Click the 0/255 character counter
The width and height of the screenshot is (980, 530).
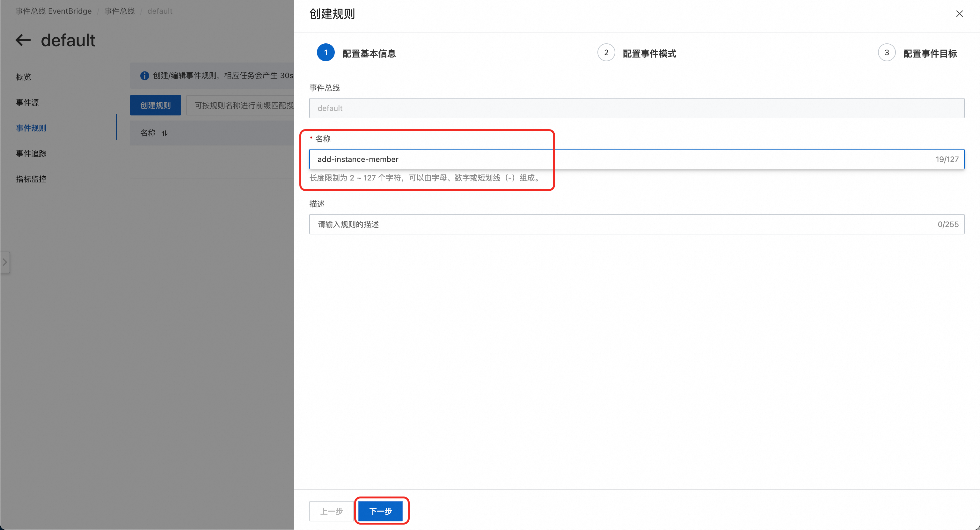tap(948, 225)
